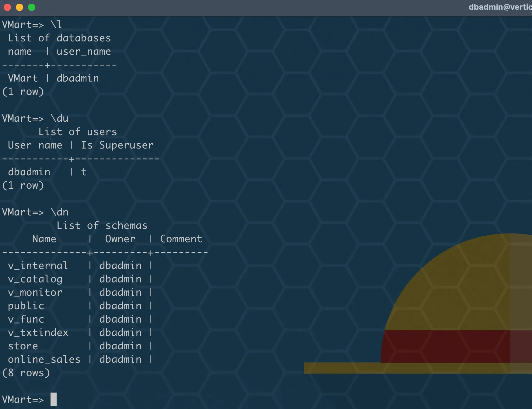Click the \du command text
The height and width of the screenshot is (409, 532).
pos(59,118)
